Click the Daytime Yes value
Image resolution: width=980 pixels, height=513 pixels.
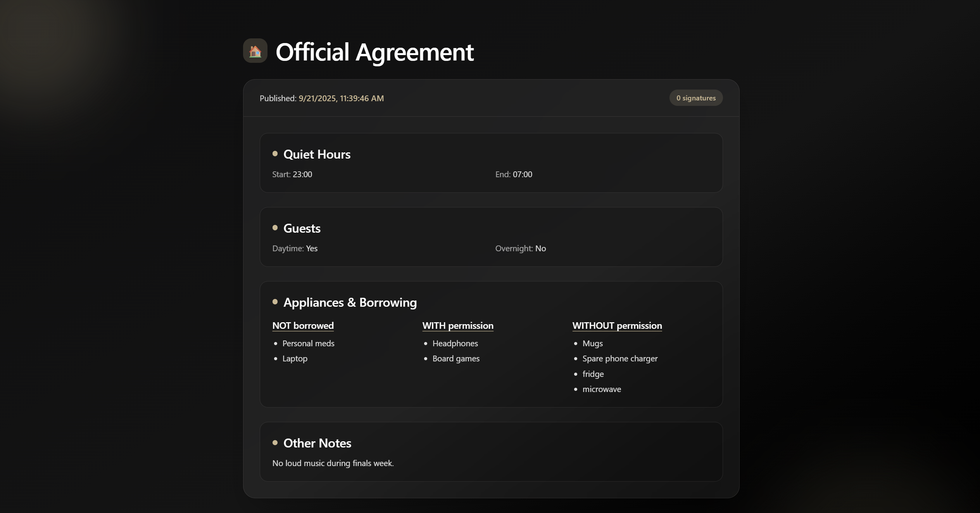[311, 249]
